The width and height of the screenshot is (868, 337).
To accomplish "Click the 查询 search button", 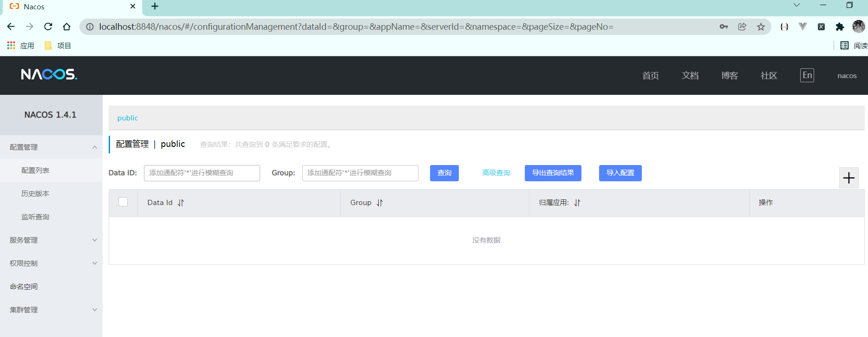I will click(x=444, y=173).
